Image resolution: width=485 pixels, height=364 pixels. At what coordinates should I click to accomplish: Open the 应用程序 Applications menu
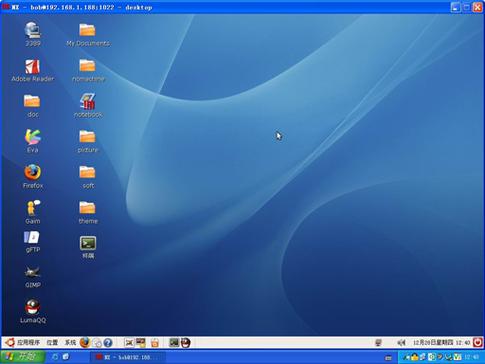(28, 342)
